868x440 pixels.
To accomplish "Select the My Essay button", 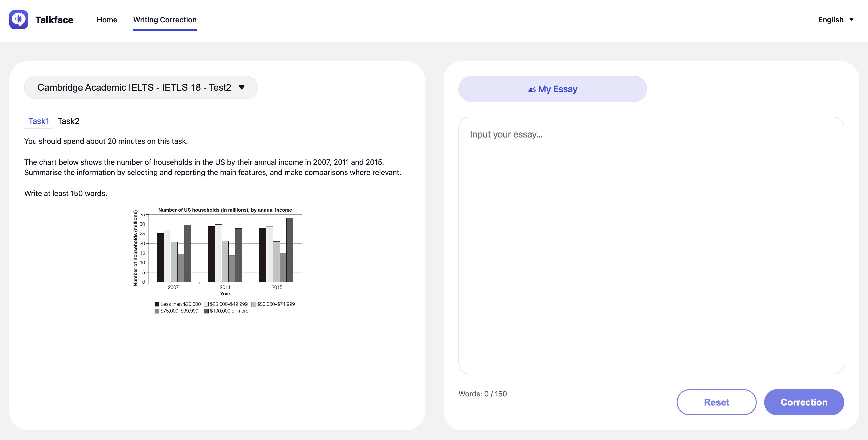I will coord(552,89).
